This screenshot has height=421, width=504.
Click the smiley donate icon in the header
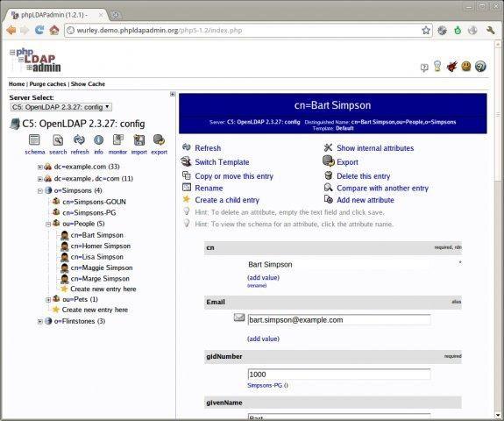(x=466, y=67)
